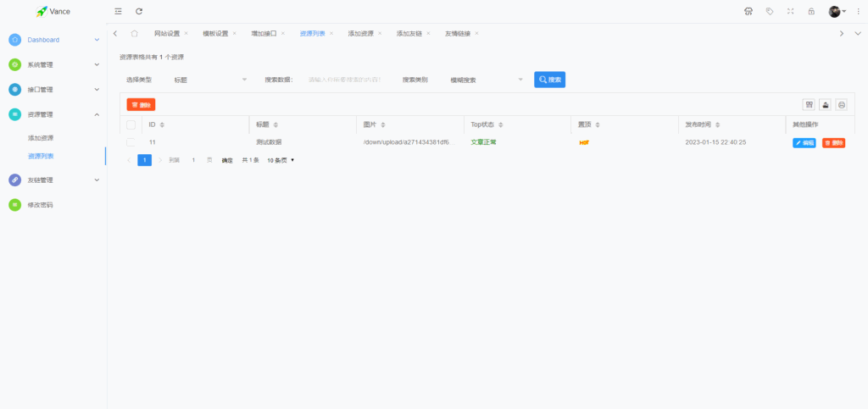Sort by the Top状态 column

point(500,125)
